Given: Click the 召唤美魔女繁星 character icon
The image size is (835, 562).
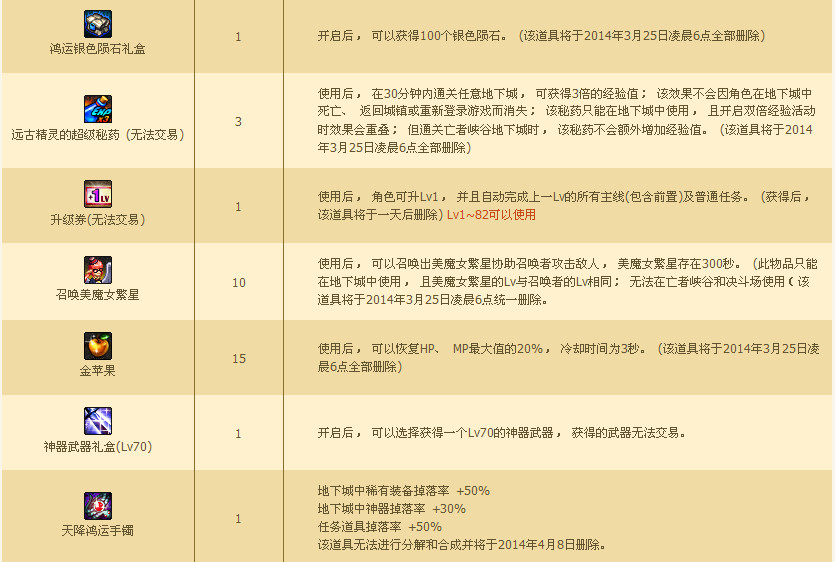Looking at the screenshot, I should pyautogui.click(x=97, y=270).
